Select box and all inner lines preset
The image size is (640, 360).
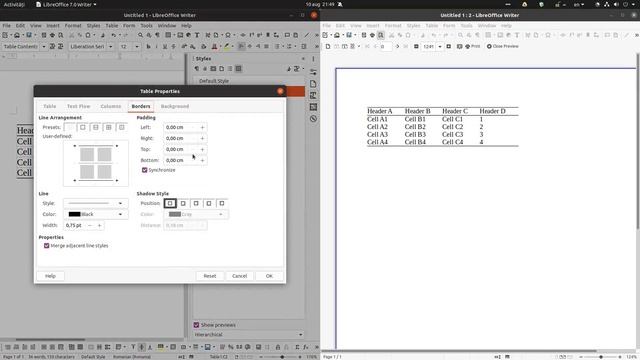point(109,127)
